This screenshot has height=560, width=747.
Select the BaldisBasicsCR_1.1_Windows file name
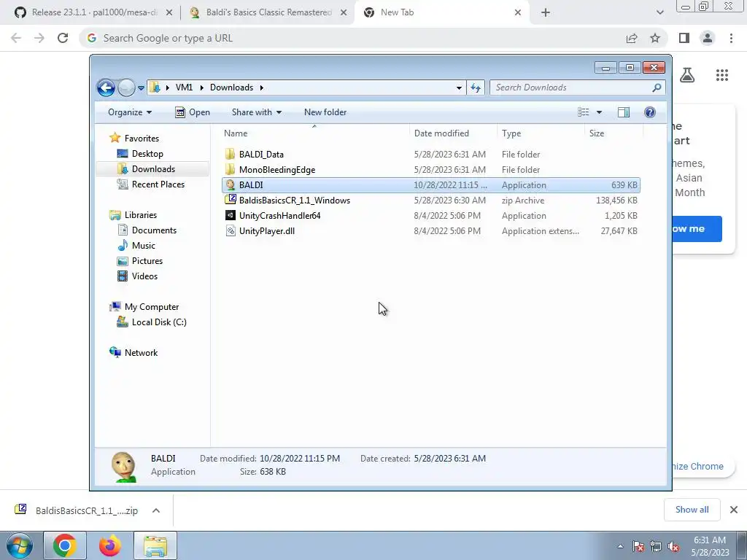click(295, 201)
